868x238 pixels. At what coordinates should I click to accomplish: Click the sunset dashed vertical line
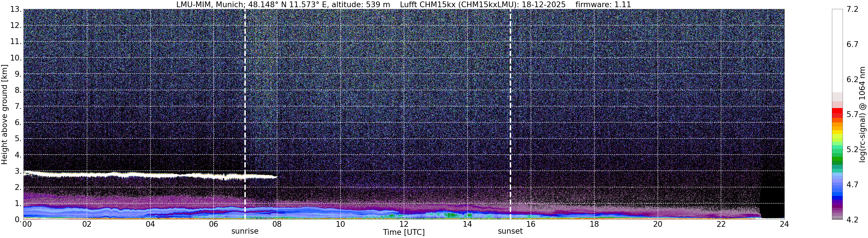pos(510,114)
